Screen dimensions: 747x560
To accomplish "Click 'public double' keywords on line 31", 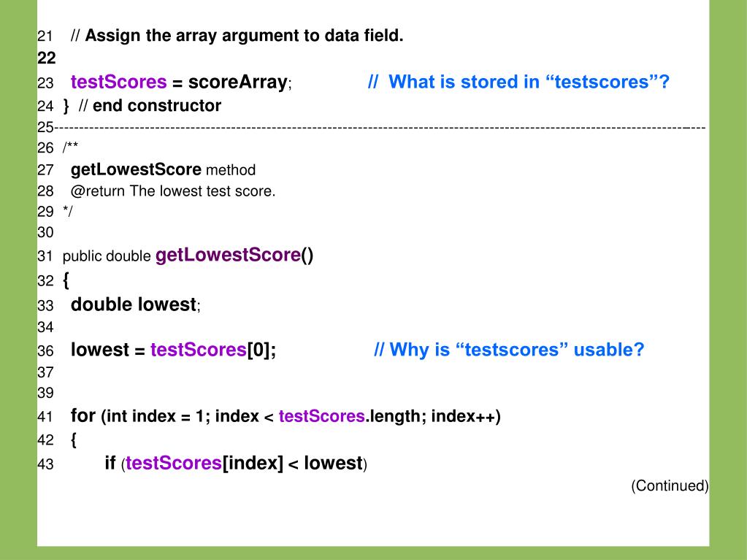I will (107, 256).
